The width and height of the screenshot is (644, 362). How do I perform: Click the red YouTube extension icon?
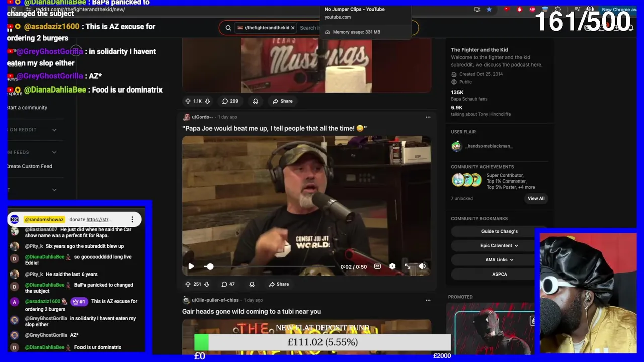coord(507,9)
